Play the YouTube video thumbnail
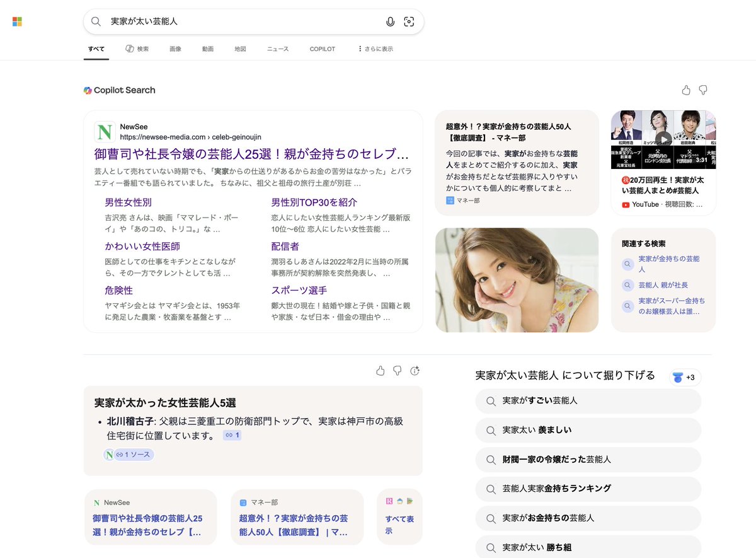 click(x=663, y=139)
